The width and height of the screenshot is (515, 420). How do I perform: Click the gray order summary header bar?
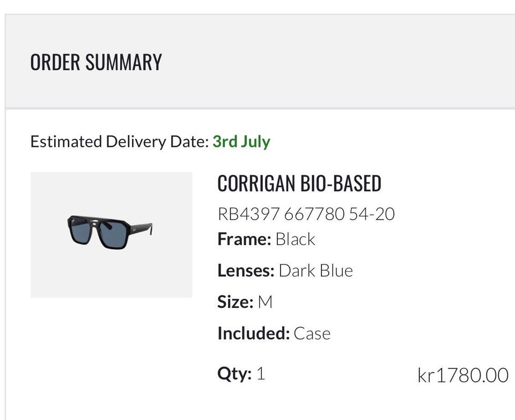click(x=260, y=61)
